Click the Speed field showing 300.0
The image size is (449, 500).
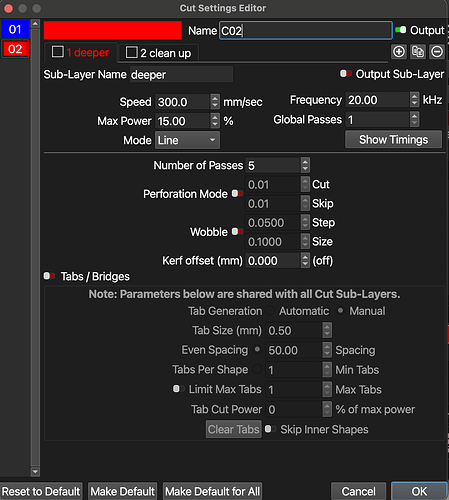(183, 102)
